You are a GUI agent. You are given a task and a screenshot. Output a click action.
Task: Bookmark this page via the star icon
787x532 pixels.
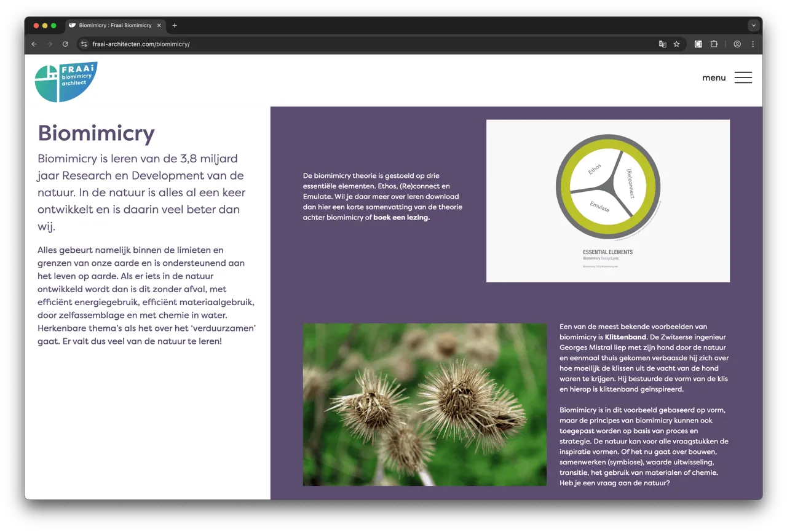676,44
